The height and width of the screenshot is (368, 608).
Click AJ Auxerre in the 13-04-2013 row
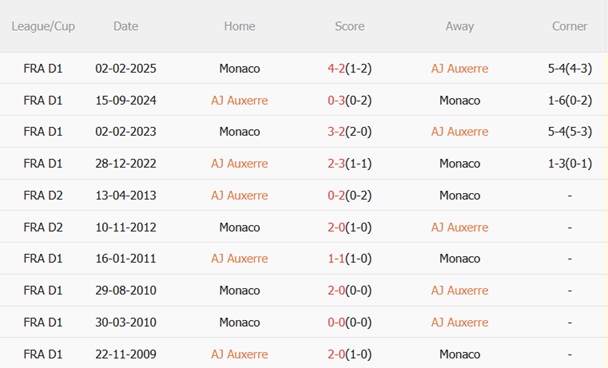[239, 195]
